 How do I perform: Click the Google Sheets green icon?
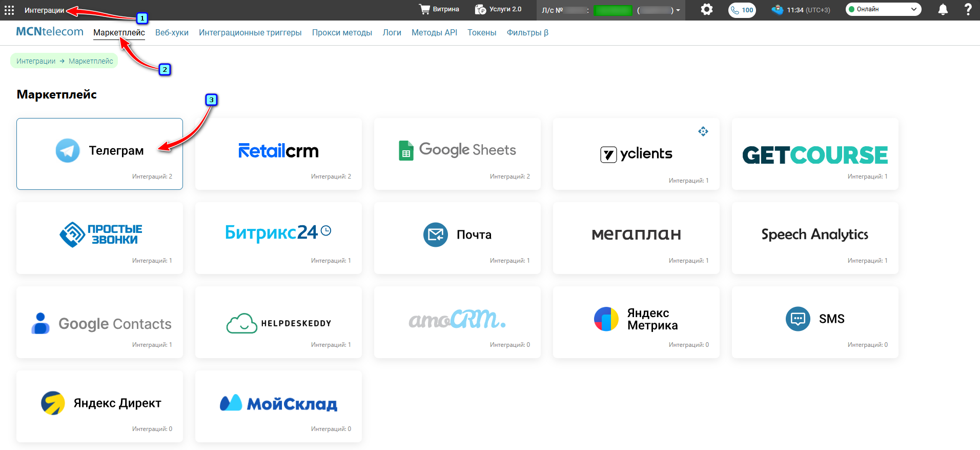[x=406, y=150]
